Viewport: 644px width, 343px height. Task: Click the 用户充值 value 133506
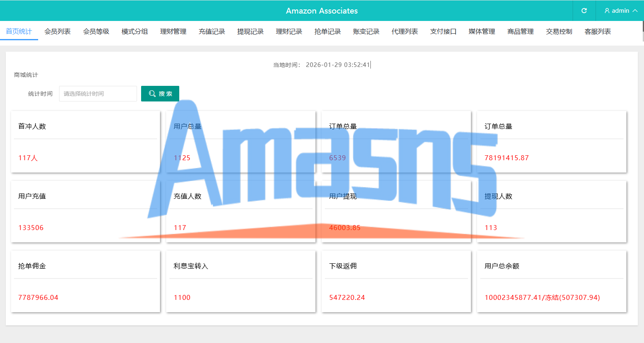coord(31,228)
